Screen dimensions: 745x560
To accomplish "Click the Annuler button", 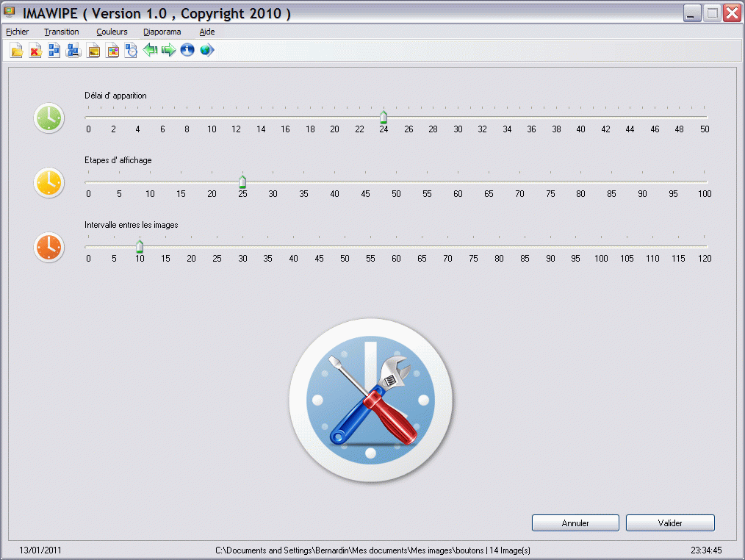I will point(575,523).
